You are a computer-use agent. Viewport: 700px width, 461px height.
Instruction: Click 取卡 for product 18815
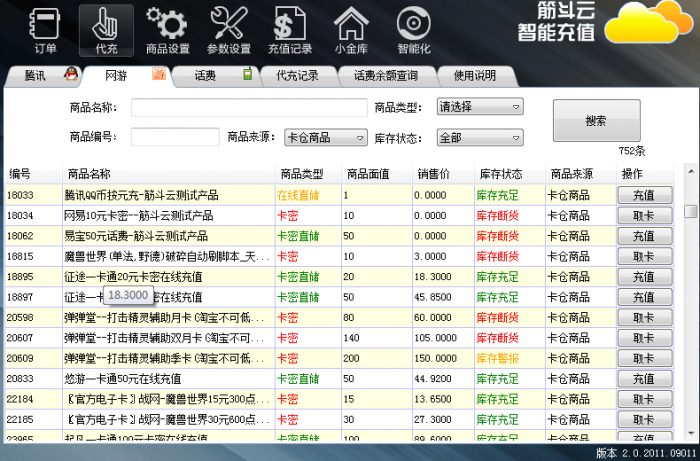[x=645, y=257]
